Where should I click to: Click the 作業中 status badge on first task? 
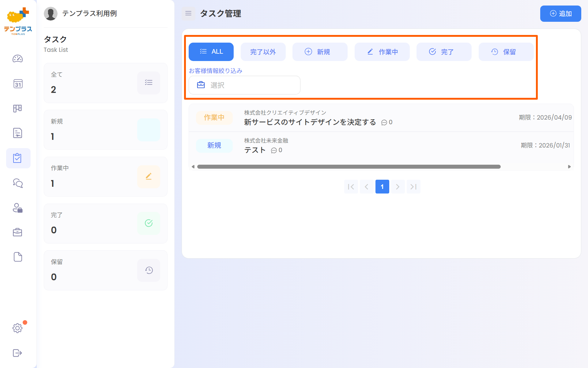tap(214, 117)
